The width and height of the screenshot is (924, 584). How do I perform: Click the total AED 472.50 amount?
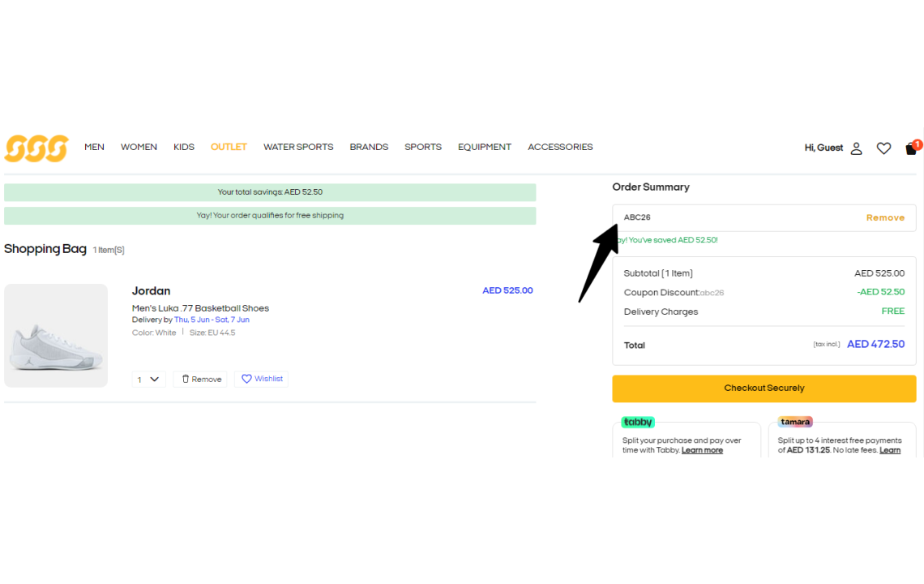tap(875, 345)
